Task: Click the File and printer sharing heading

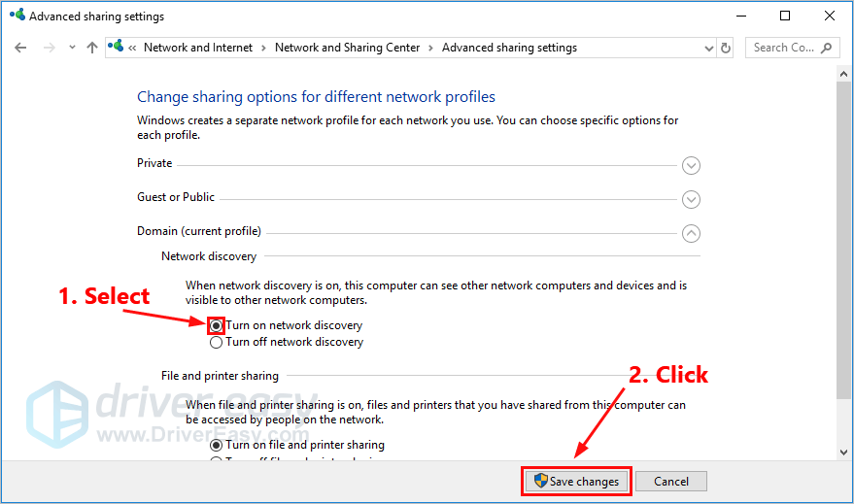Action: (220, 376)
